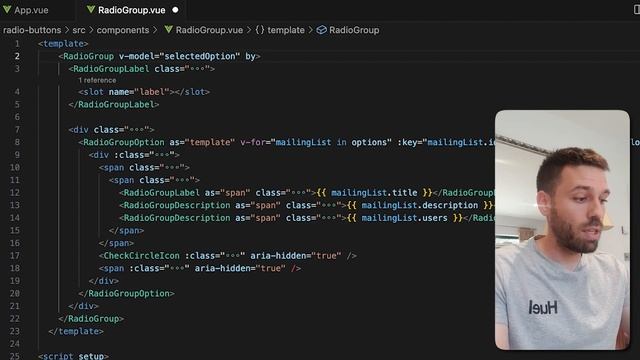Click closing '</RadioGroupLabel>' tag on line 5

pos(114,105)
